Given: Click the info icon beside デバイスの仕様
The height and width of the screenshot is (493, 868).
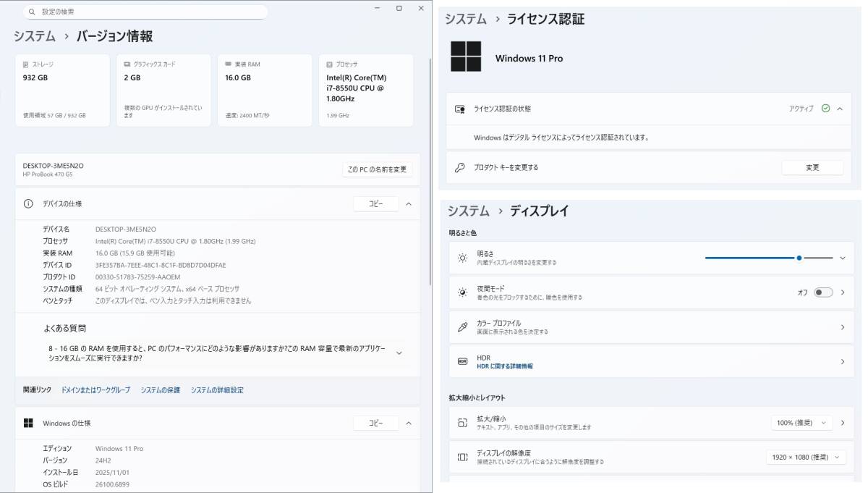Looking at the screenshot, I should pos(28,204).
